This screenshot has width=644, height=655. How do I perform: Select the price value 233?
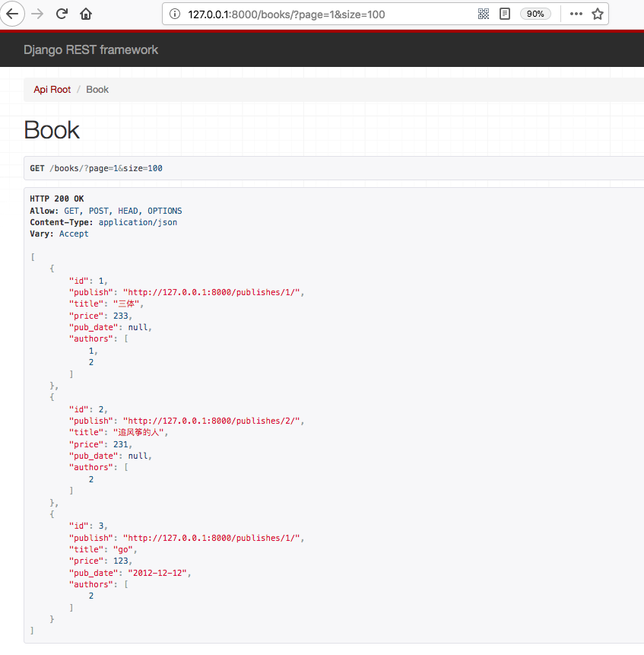pyautogui.click(x=121, y=316)
